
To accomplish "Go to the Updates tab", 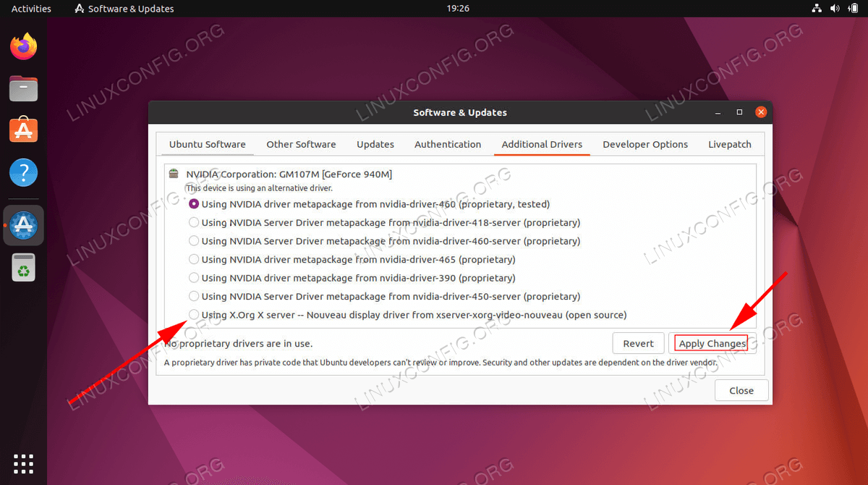I will [x=375, y=144].
